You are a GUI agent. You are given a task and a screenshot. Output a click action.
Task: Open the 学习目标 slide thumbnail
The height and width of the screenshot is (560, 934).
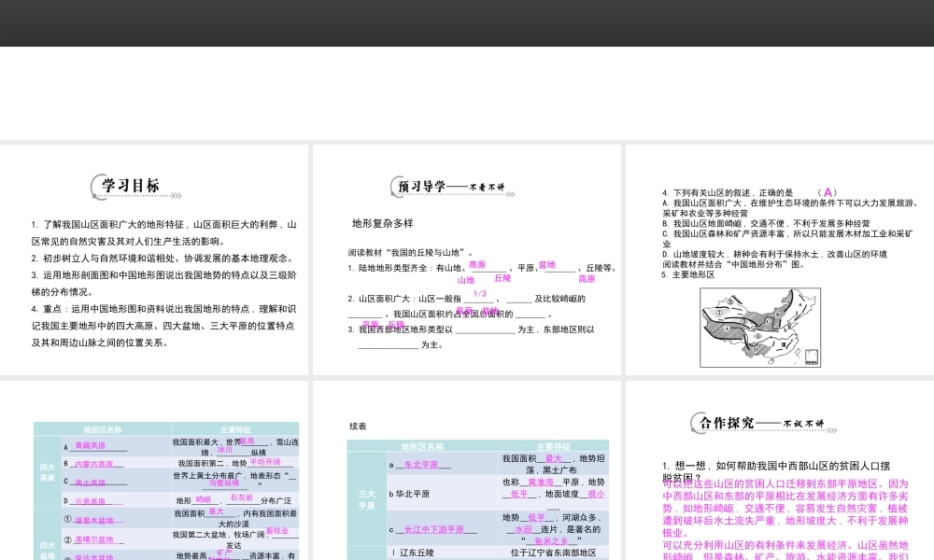(x=154, y=259)
